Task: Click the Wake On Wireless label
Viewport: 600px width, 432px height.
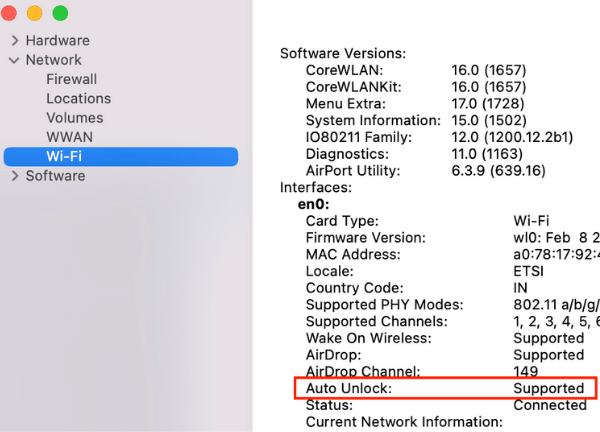Action: coord(368,338)
